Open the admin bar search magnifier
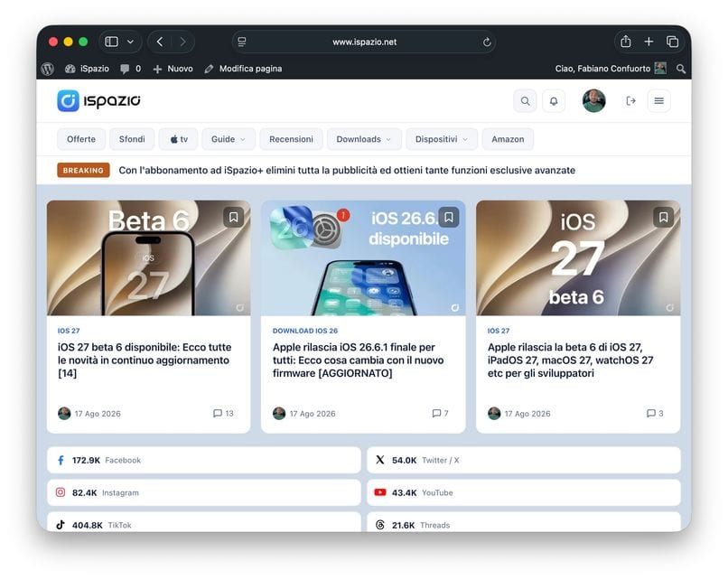This screenshot has width=728, height=580. [681, 69]
